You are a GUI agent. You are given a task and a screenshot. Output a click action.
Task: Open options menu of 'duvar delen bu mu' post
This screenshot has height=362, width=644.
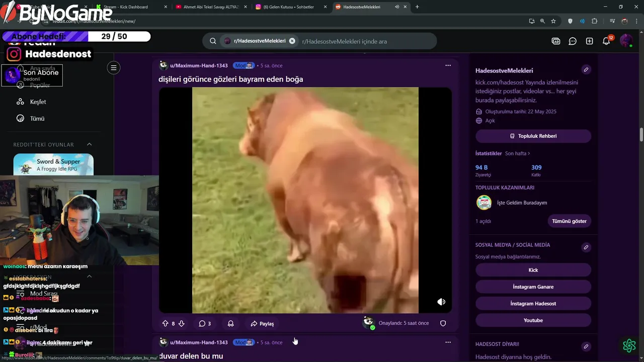click(x=448, y=342)
